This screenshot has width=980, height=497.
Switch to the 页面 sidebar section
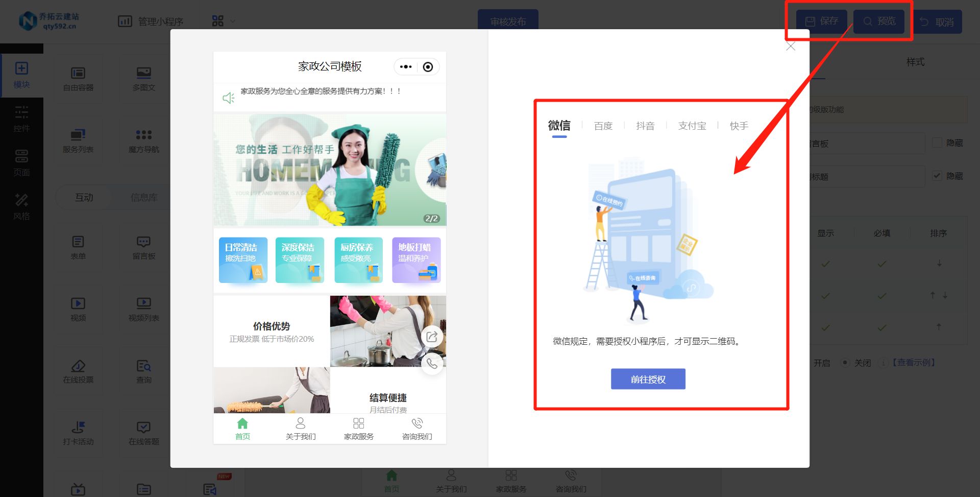coord(22,162)
